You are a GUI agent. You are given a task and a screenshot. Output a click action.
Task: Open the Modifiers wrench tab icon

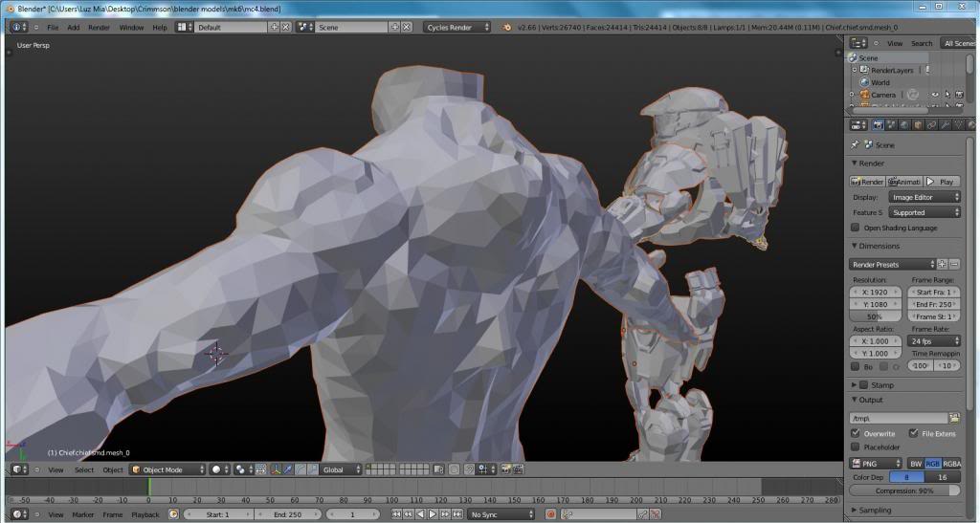point(945,125)
